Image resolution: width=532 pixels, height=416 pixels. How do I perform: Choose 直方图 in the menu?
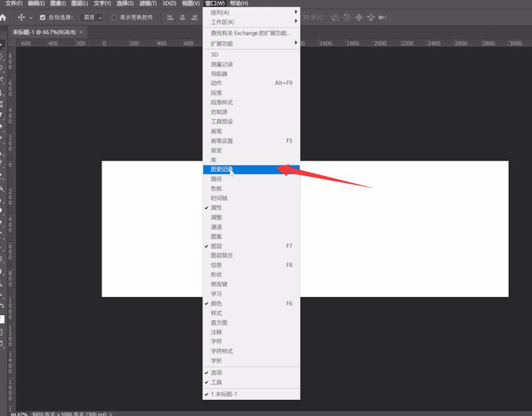(x=251, y=323)
